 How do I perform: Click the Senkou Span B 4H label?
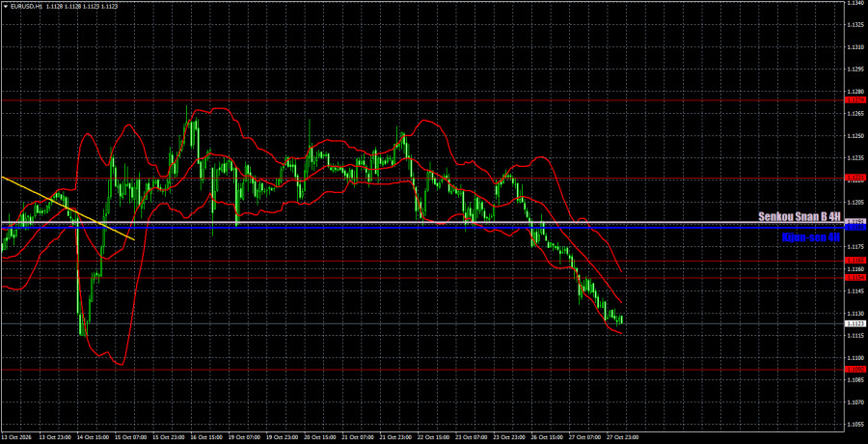click(x=799, y=216)
